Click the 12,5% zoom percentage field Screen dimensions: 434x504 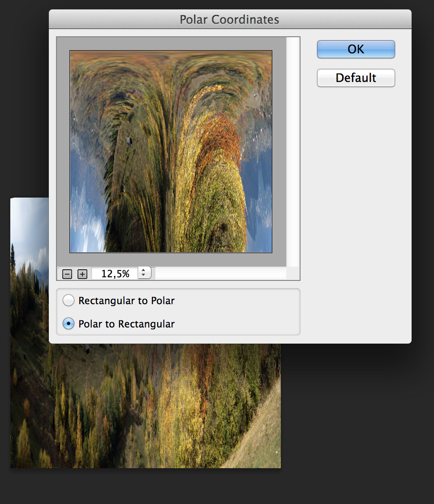pos(115,274)
